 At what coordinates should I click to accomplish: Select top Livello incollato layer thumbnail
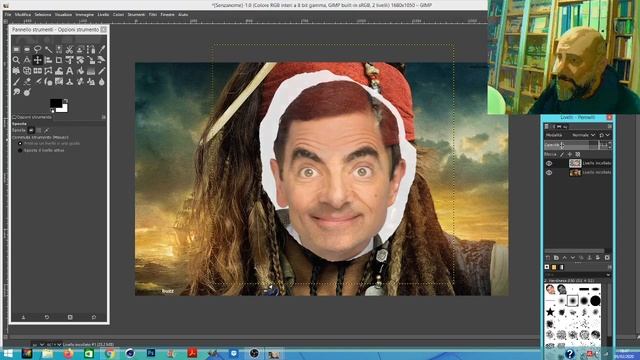pyautogui.click(x=575, y=163)
